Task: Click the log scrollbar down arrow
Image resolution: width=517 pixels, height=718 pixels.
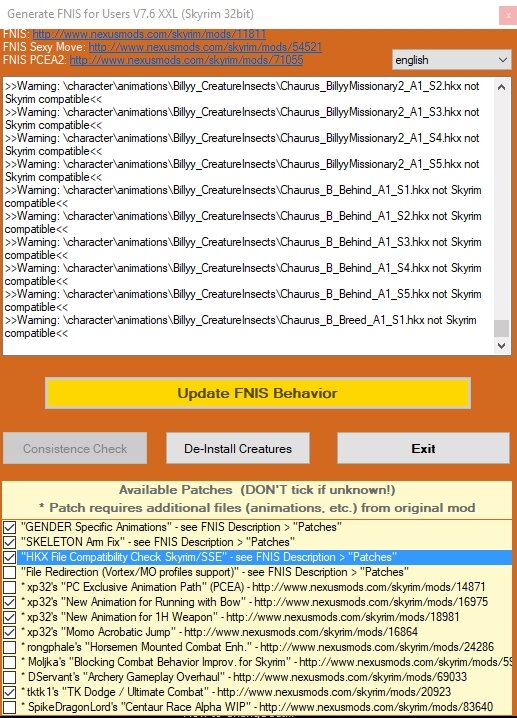Action: click(x=501, y=346)
